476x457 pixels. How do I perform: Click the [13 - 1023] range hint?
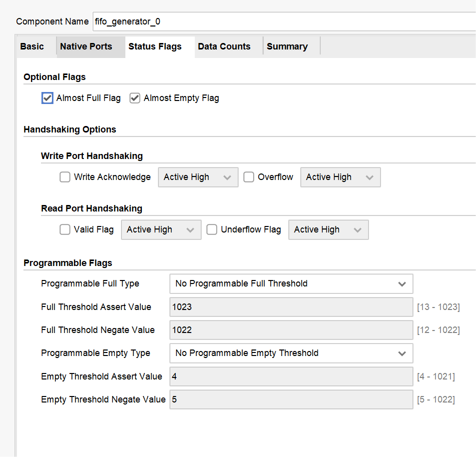coord(439,307)
